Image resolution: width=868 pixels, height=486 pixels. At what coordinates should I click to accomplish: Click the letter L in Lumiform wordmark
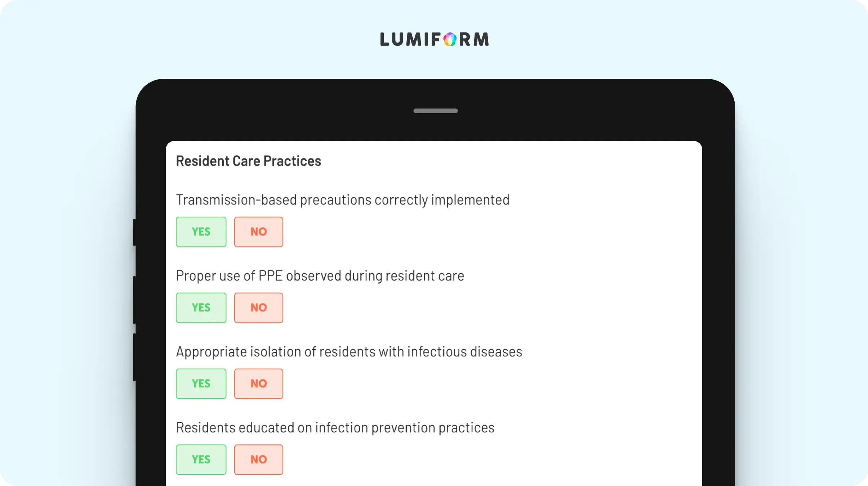(384, 39)
